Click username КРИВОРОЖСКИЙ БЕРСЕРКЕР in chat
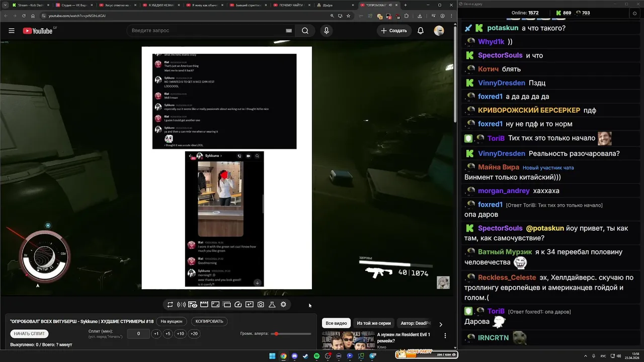644x362 pixels. pos(529,110)
